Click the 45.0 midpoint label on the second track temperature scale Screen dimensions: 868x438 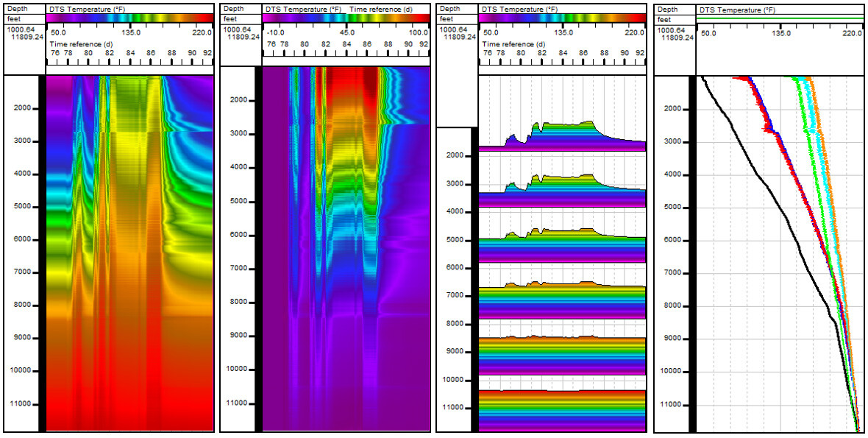346,32
